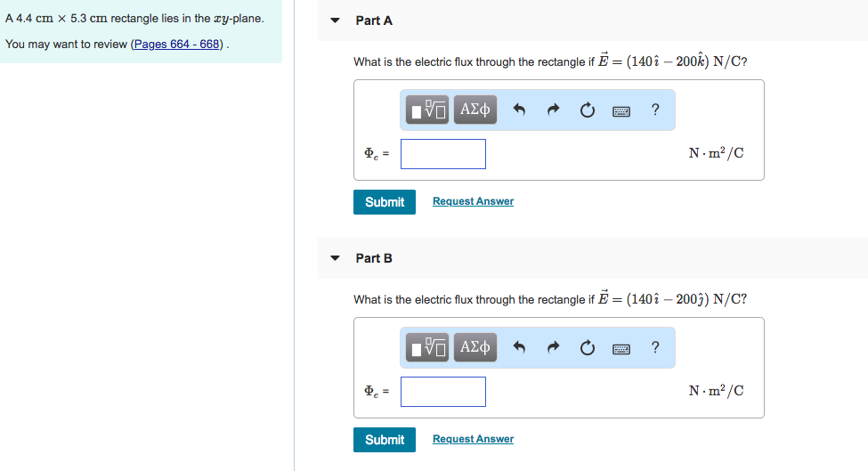Click undo arrow in Part B toolbar

tap(521, 348)
